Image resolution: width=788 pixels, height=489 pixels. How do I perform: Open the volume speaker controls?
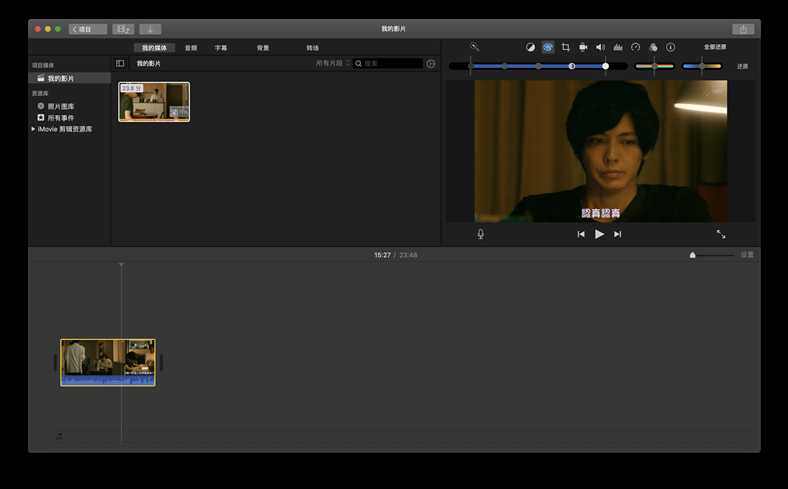(x=601, y=47)
